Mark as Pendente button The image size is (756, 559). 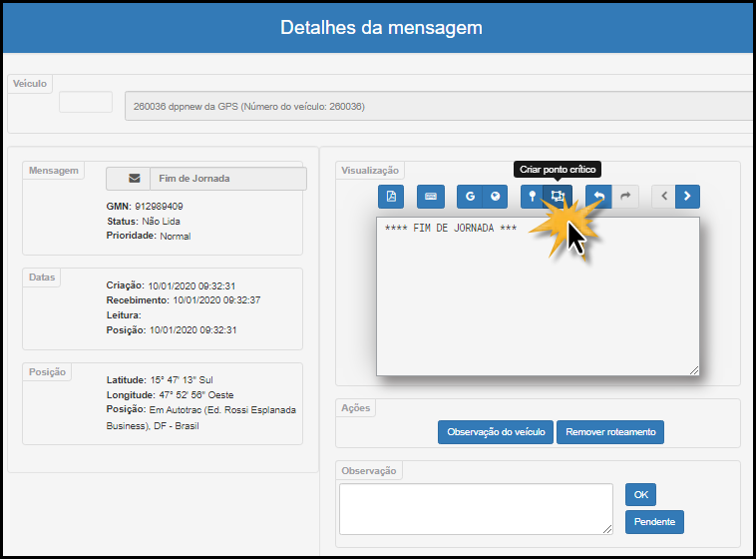pyautogui.click(x=654, y=522)
